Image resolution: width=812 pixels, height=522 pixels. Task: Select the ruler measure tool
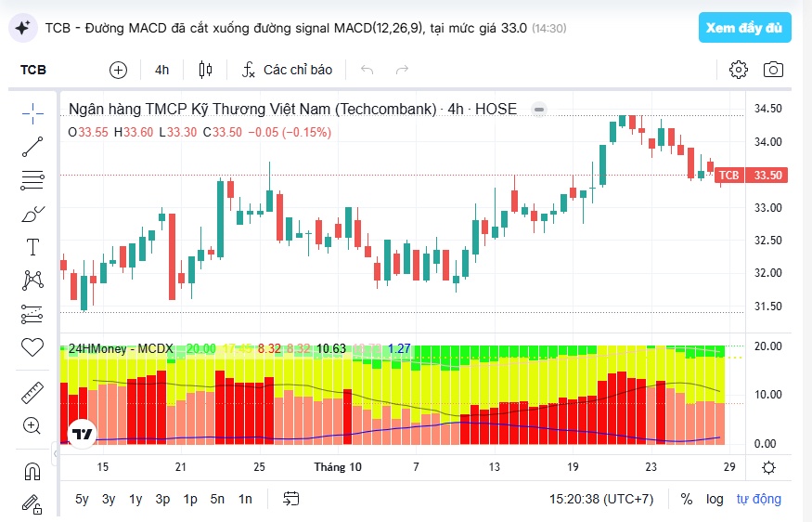point(32,392)
